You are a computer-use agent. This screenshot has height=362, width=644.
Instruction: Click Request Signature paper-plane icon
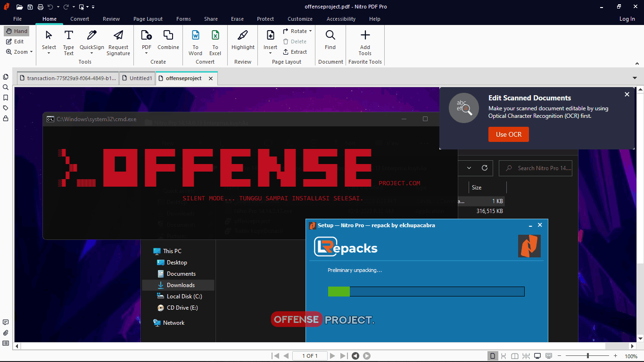[x=118, y=36]
